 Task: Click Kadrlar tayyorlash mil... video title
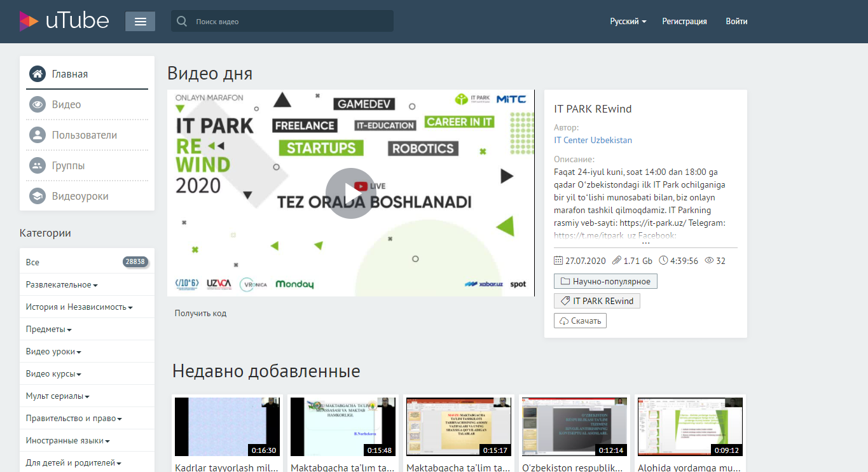pyautogui.click(x=227, y=468)
